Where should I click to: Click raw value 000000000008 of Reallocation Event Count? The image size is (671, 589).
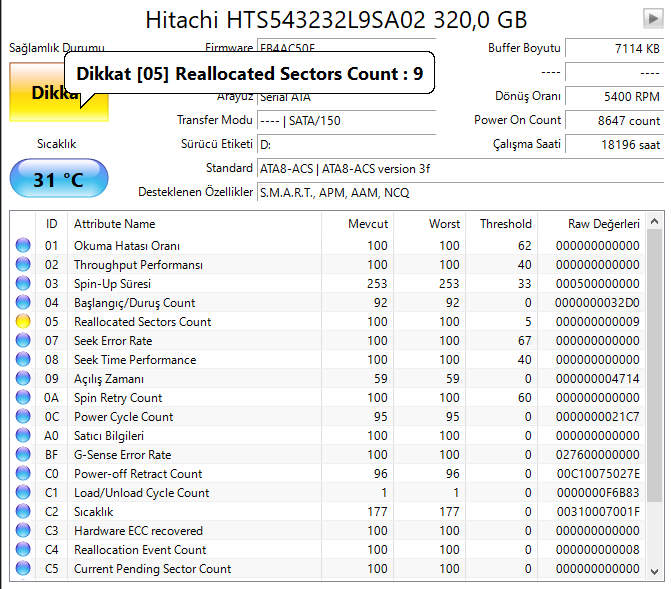click(597, 550)
